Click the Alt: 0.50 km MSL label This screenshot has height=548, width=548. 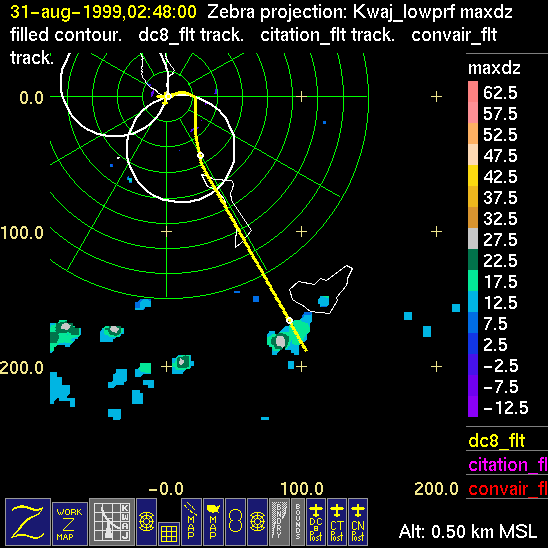[468, 532]
